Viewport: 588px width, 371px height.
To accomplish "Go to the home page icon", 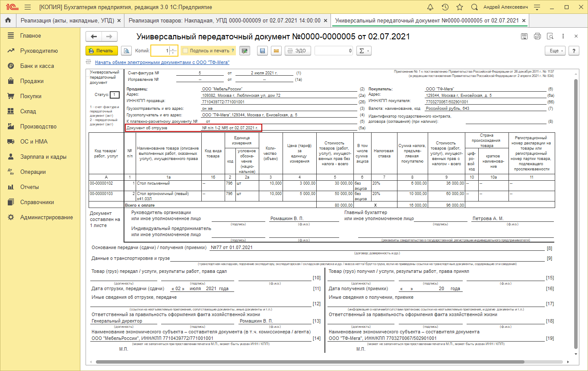I will pos(8,20).
